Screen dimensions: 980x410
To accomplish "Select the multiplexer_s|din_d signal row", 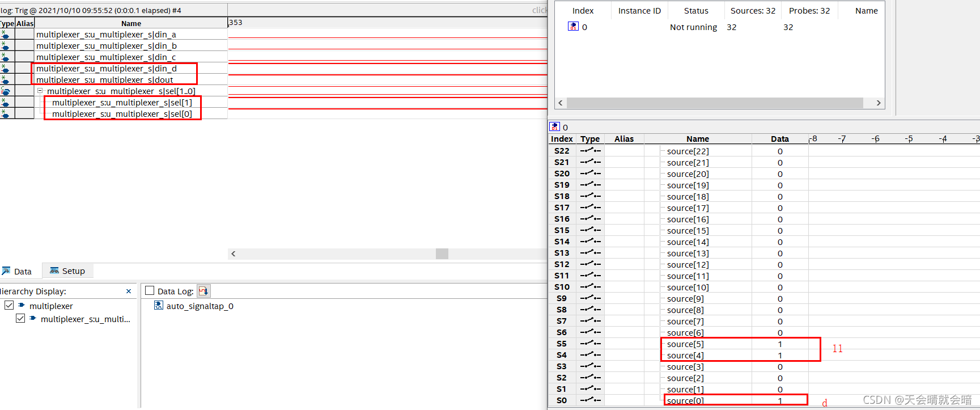I will pyautogui.click(x=131, y=69).
